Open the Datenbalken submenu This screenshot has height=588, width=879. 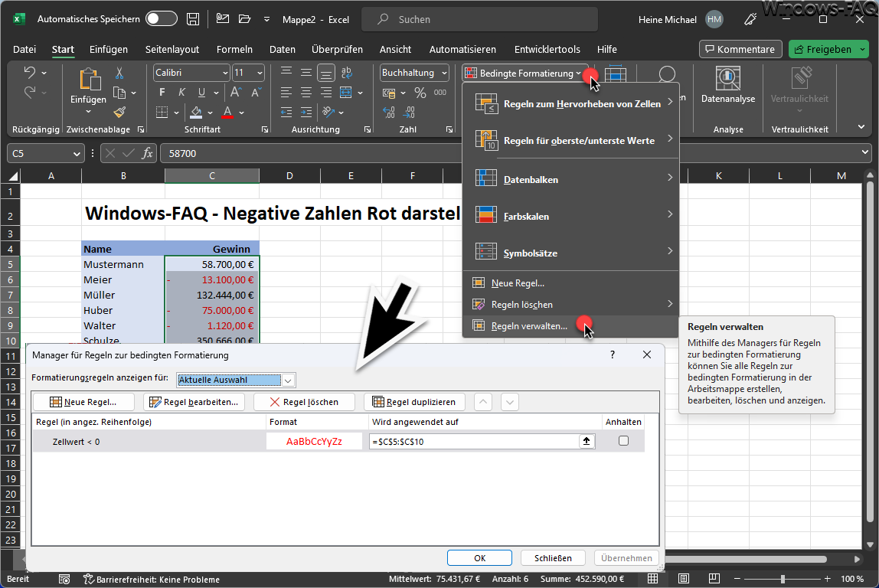[570, 179]
